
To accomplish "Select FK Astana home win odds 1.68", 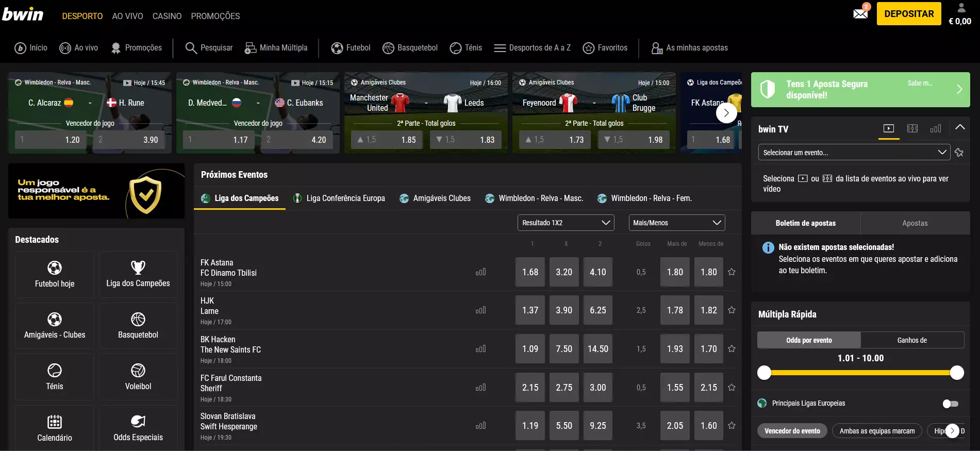I will [x=530, y=272].
